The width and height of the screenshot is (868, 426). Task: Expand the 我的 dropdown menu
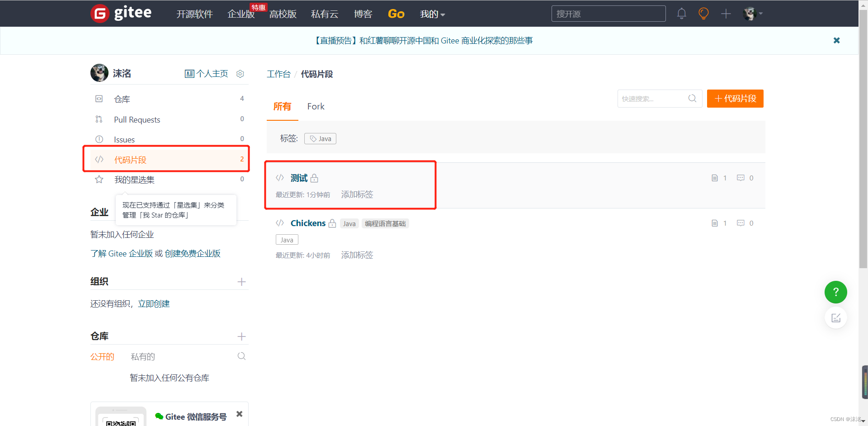tap(433, 14)
